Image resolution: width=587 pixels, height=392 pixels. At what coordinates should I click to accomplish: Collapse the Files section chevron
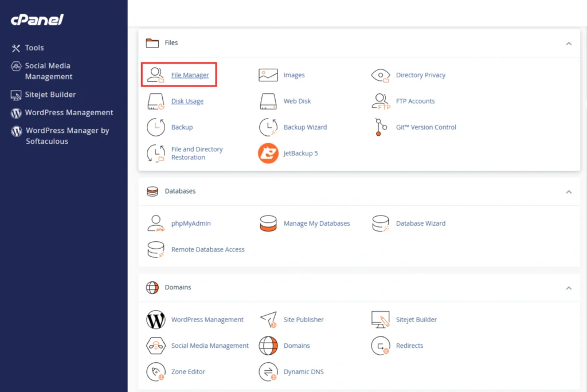(569, 44)
